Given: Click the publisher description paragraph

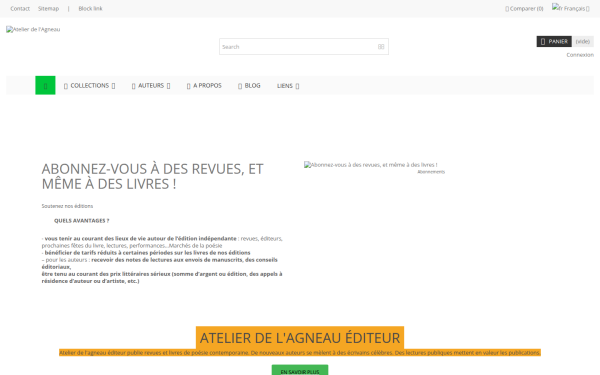Looking at the screenshot, I should (300, 352).
